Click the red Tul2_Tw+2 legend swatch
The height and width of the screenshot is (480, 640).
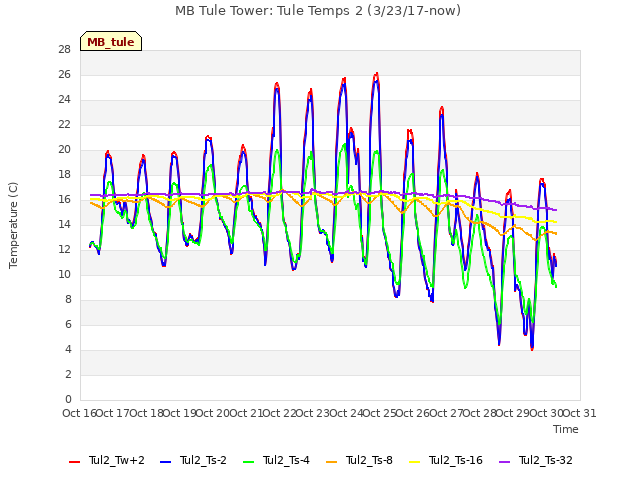[74, 462]
